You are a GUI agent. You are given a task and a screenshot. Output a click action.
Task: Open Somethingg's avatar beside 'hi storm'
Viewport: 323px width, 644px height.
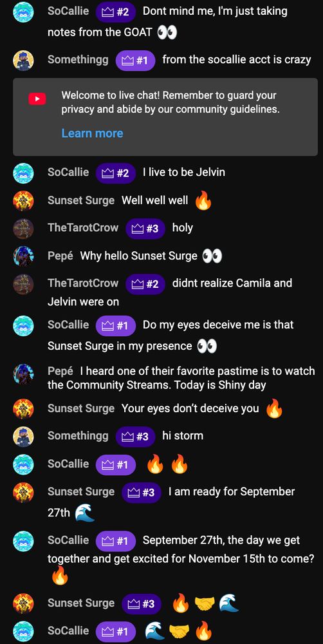pos(23,436)
